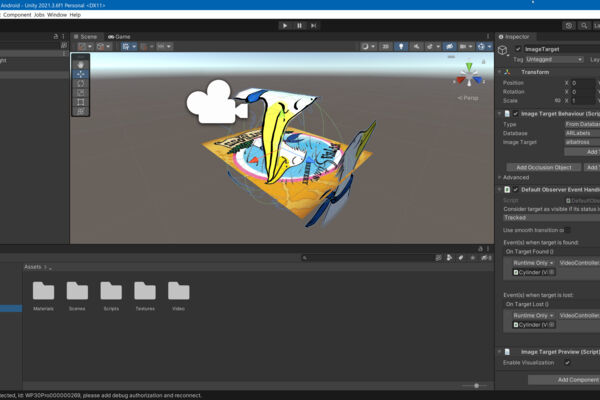The image size is (600, 400).
Task: Collapse the Image Target Preview component
Action: [x=500, y=352]
